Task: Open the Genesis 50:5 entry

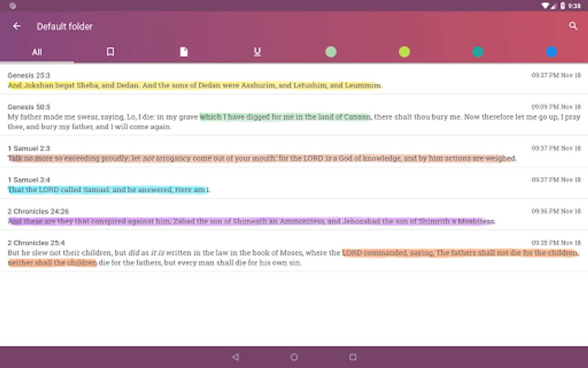Action: pyautogui.click(x=294, y=116)
